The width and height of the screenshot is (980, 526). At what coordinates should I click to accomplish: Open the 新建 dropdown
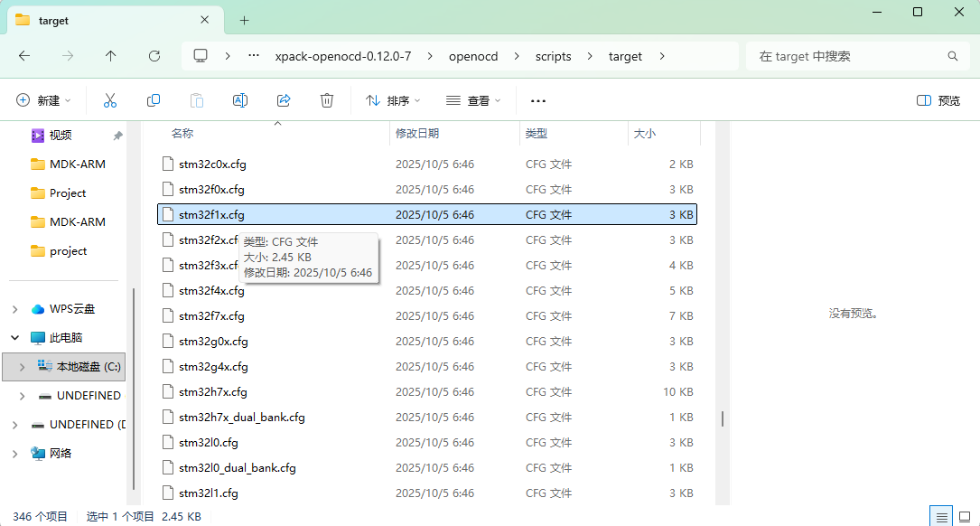(43, 100)
